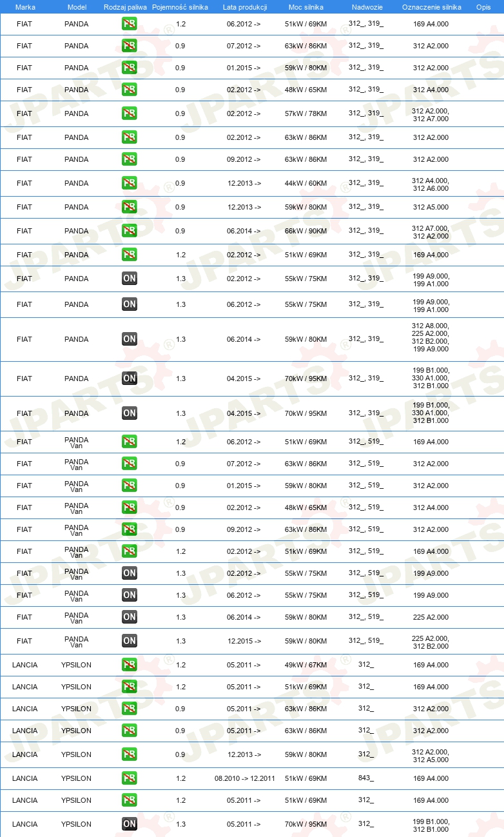Click engine codes 225 A2.000, 312 B2.000
The width and height of the screenshot is (504, 837).
coord(431,642)
